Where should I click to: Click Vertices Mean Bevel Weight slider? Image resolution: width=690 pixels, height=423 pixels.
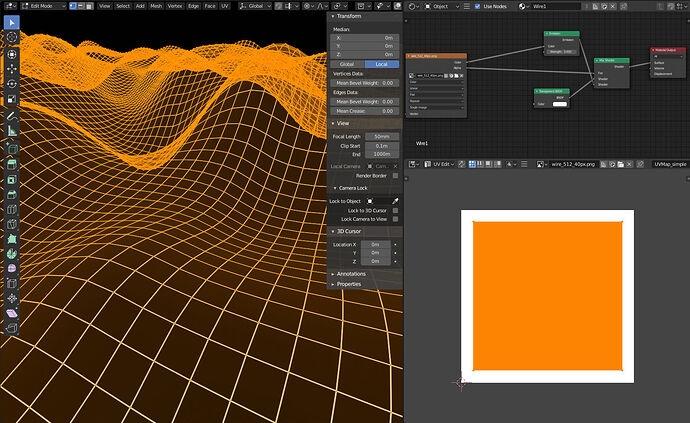(365, 83)
